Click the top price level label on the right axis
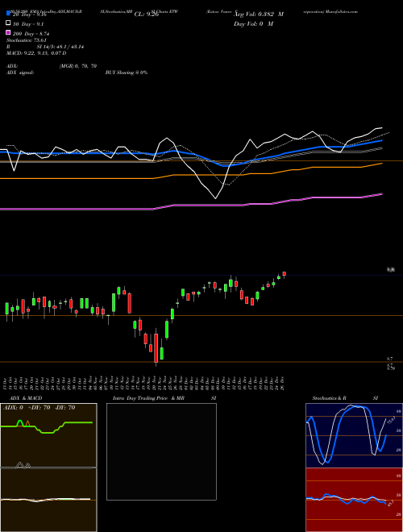The width and height of the screenshot is (403, 532). pyautogui.click(x=391, y=270)
